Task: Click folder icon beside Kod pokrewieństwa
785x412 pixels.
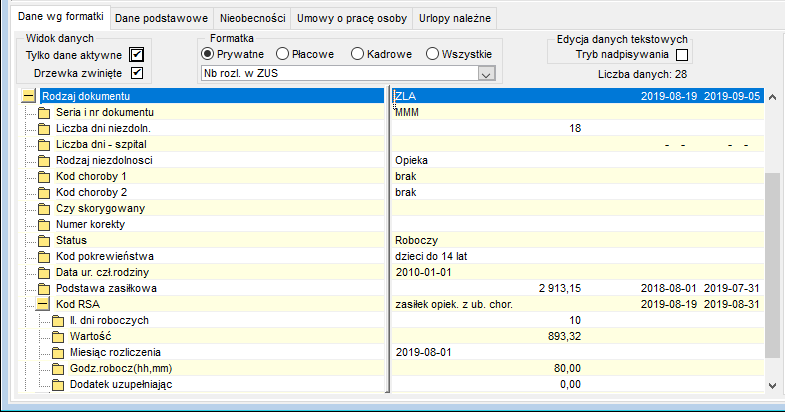Action: coord(44,257)
